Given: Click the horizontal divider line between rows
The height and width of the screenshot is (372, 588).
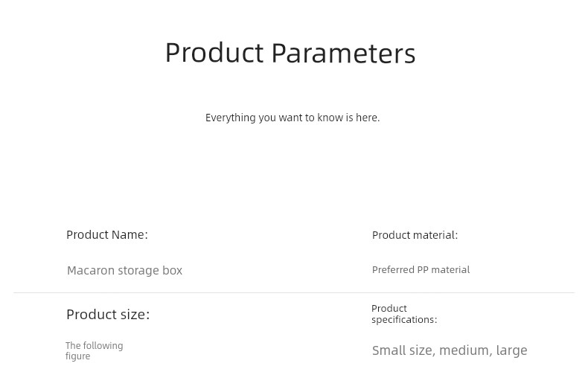Looking at the screenshot, I should [294, 292].
